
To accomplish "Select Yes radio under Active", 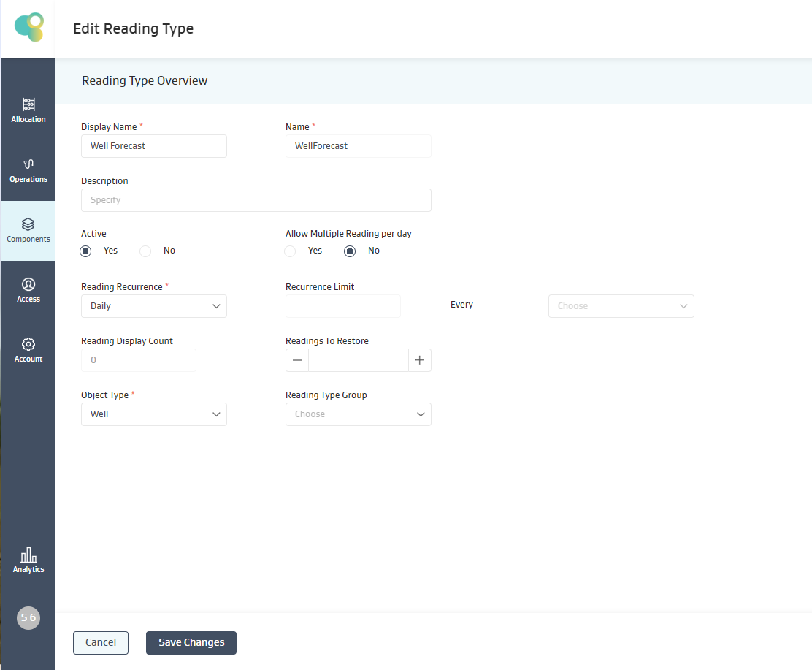I will pos(86,251).
